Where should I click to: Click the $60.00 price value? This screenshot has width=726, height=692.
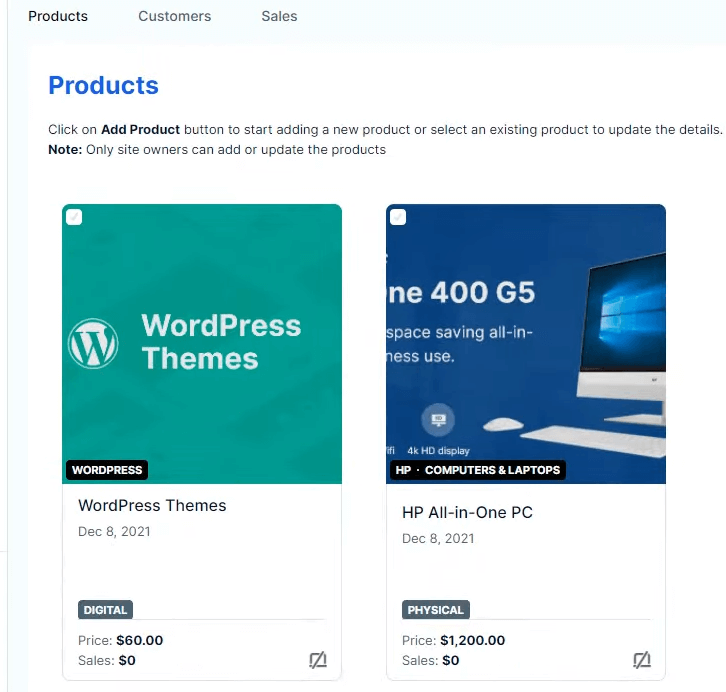tap(140, 640)
